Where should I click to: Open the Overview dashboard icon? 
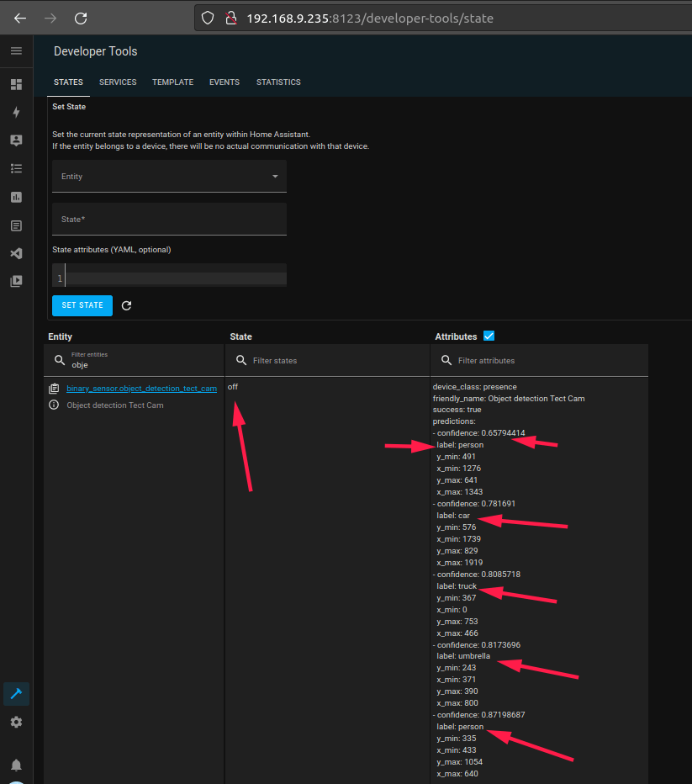click(x=17, y=84)
